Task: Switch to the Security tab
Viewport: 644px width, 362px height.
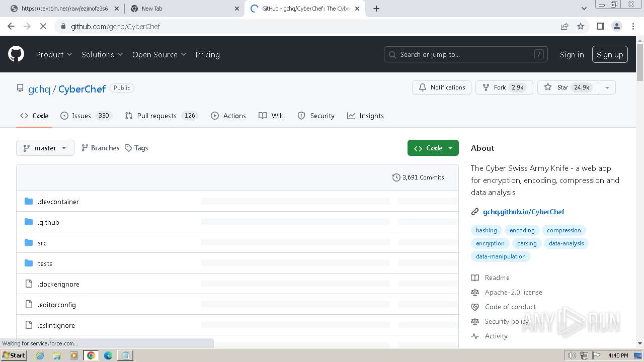Action: point(316,116)
